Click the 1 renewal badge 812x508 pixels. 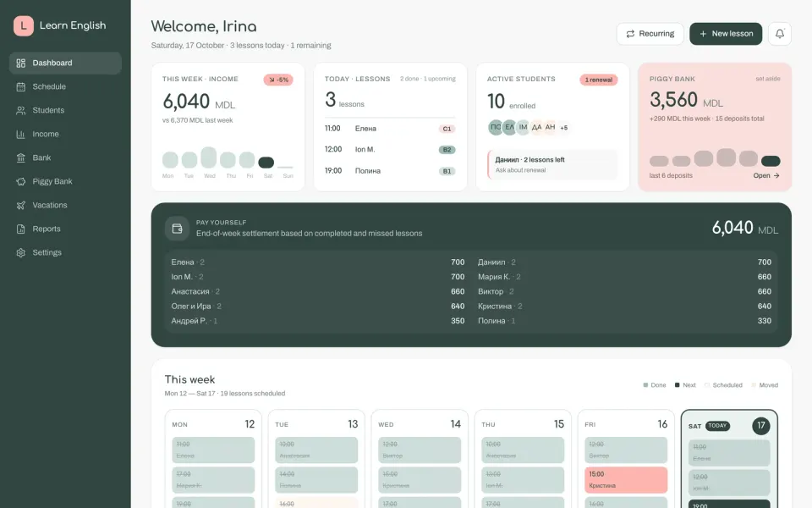(599, 80)
